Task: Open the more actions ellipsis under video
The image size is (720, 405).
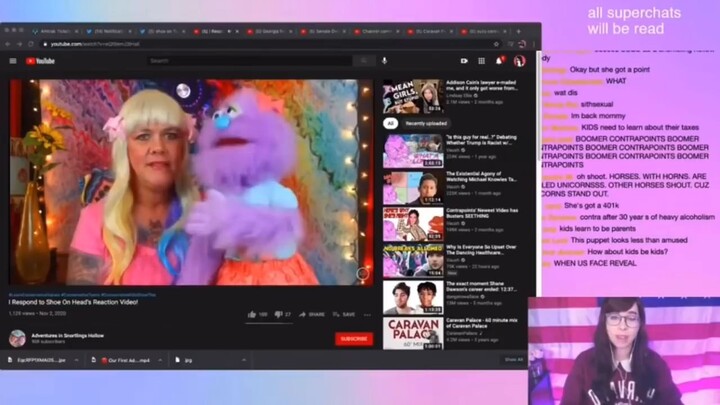Action: point(367,315)
